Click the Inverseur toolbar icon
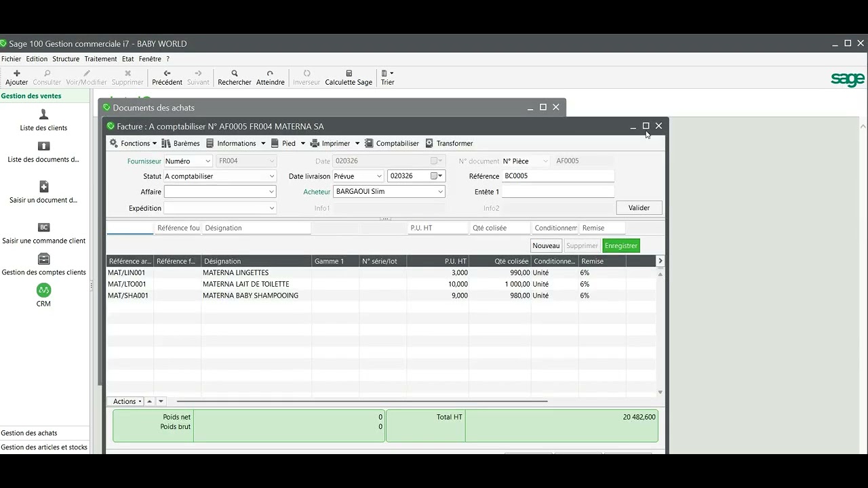This screenshot has height=488, width=868. (x=307, y=73)
